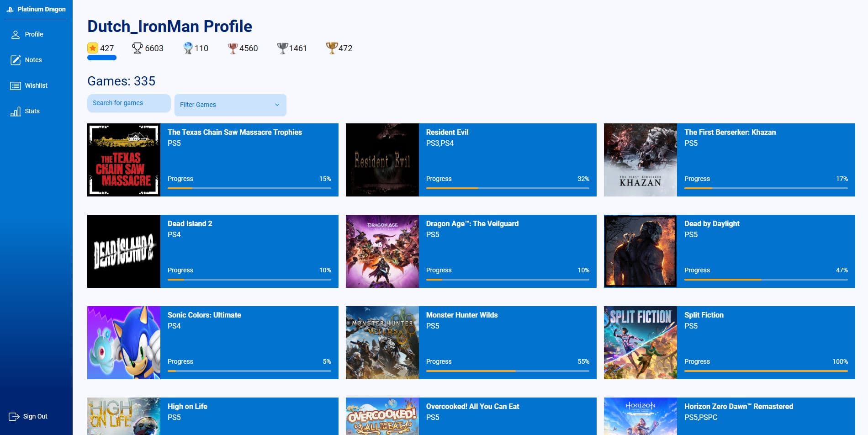Click the Filter Games chevron arrow
The height and width of the screenshot is (435, 868).
(277, 105)
